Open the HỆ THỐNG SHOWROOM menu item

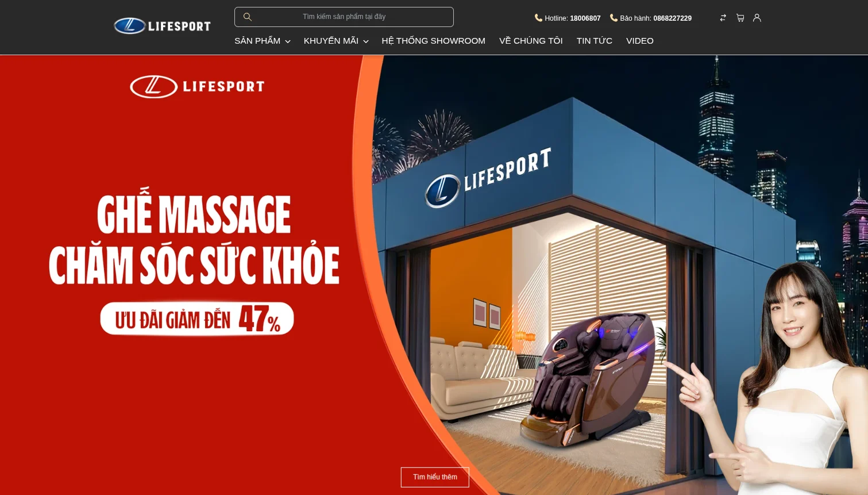pyautogui.click(x=433, y=40)
